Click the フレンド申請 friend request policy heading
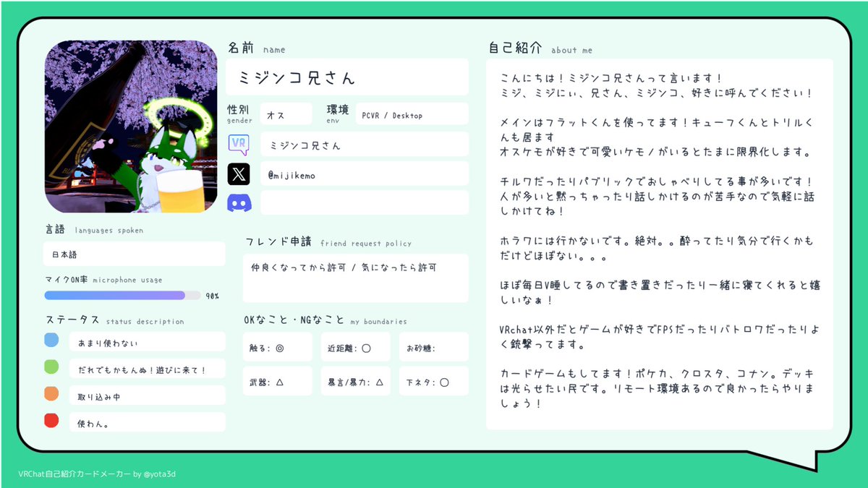This screenshot has height=488, width=868. tap(328, 242)
